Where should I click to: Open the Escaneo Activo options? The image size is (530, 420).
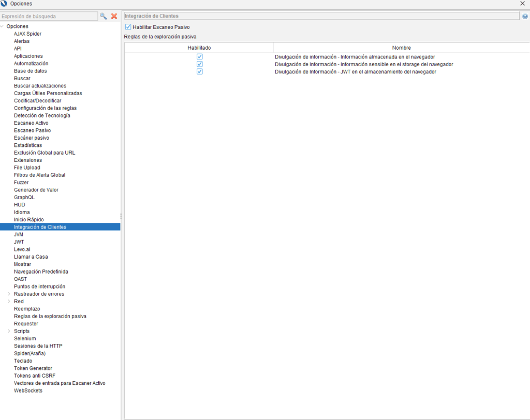31,123
